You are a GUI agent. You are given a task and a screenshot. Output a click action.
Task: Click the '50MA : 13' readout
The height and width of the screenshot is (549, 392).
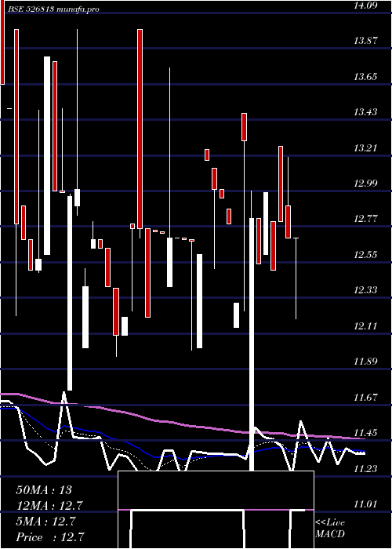[44, 490]
